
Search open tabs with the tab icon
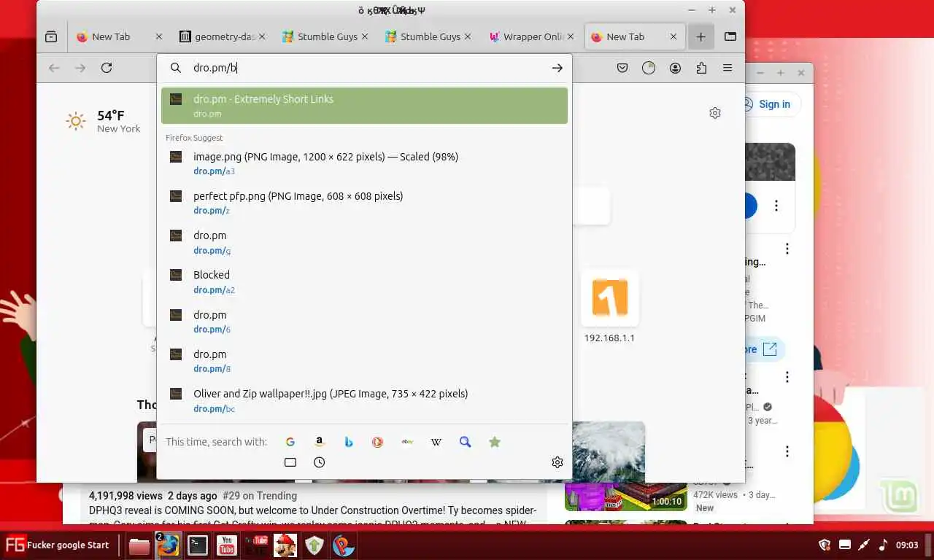290,462
